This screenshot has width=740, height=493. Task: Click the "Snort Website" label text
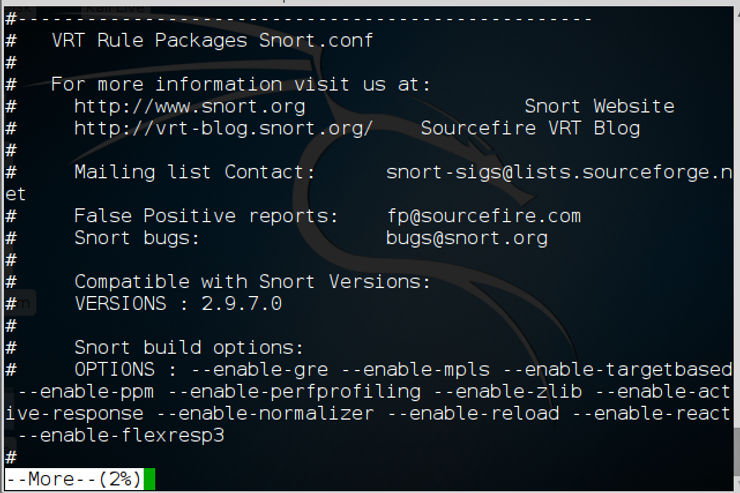coord(599,106)
